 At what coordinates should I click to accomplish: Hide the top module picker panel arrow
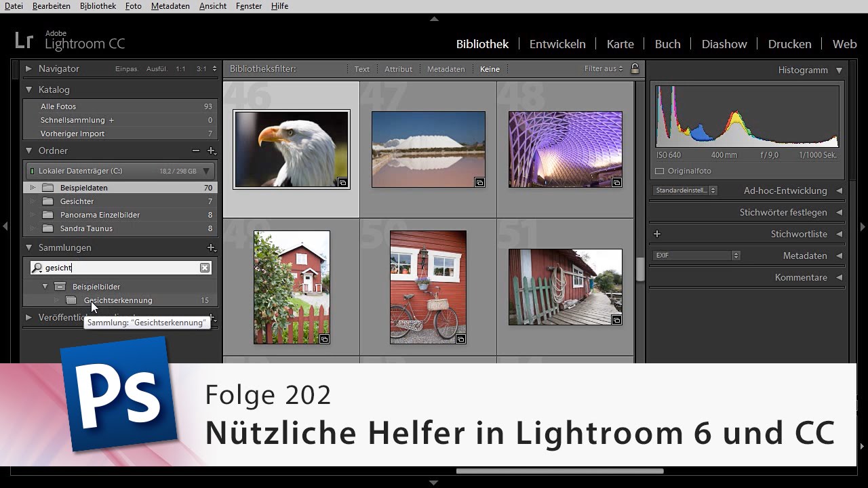pyautogui.click(x=434, y=19)
